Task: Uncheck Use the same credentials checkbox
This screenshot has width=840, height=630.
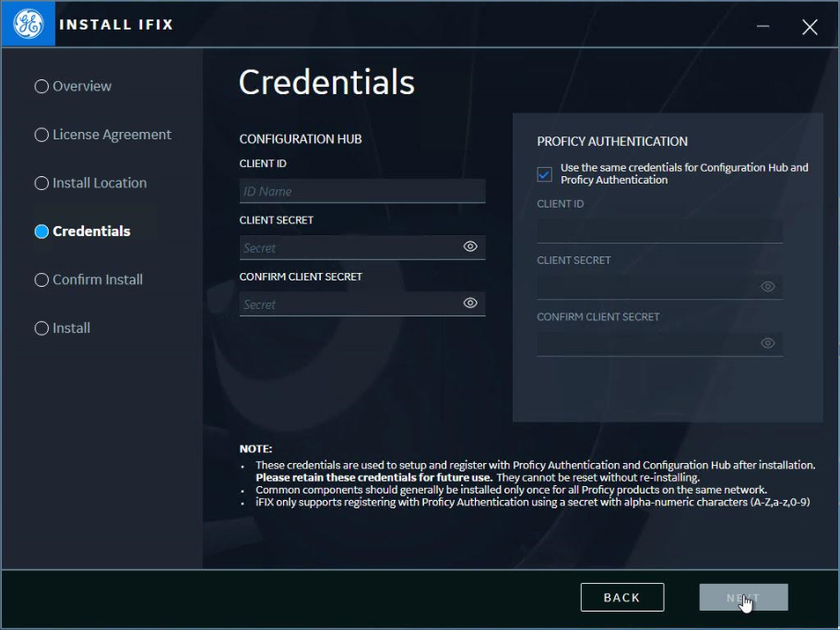Action: [x=544, y=174]
